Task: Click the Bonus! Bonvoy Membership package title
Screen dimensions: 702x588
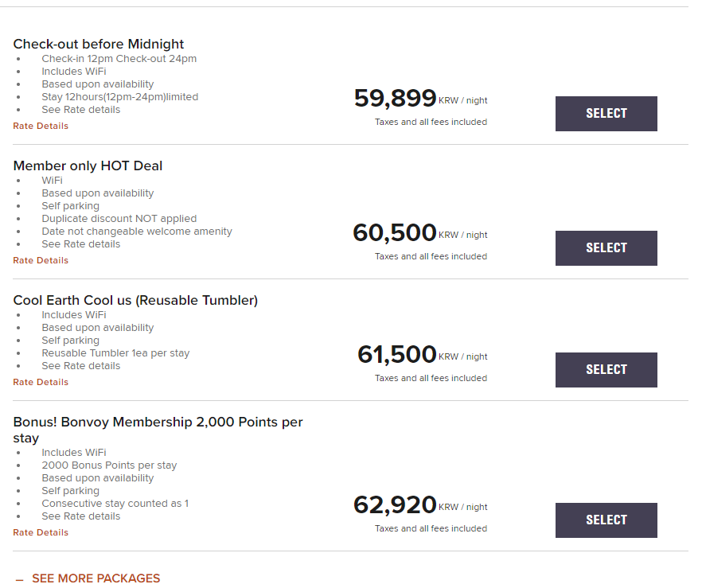Action: [x=158, y=423]
